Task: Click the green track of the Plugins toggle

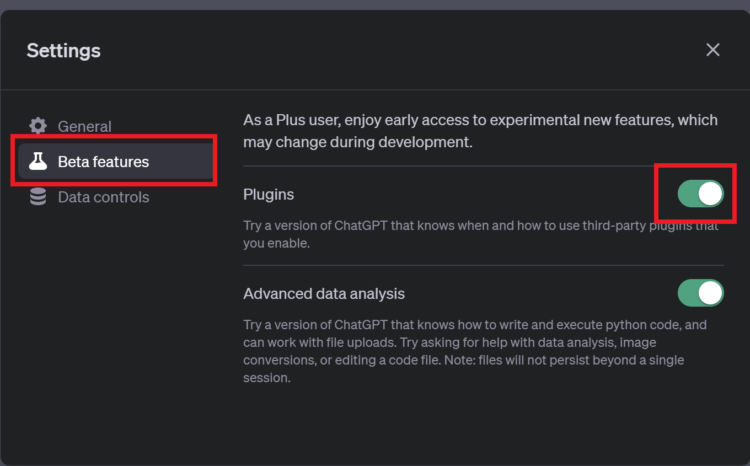Action: [x=688, y=194]
